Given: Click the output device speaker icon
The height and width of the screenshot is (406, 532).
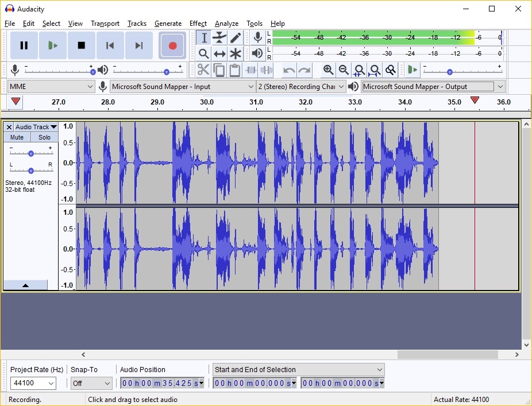Looking at the screenshot, I should click(x=353, y=87).
